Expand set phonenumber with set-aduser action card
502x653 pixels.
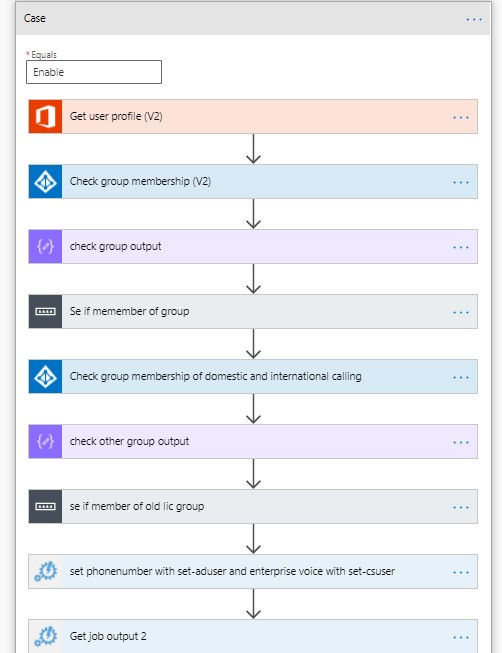253,571
